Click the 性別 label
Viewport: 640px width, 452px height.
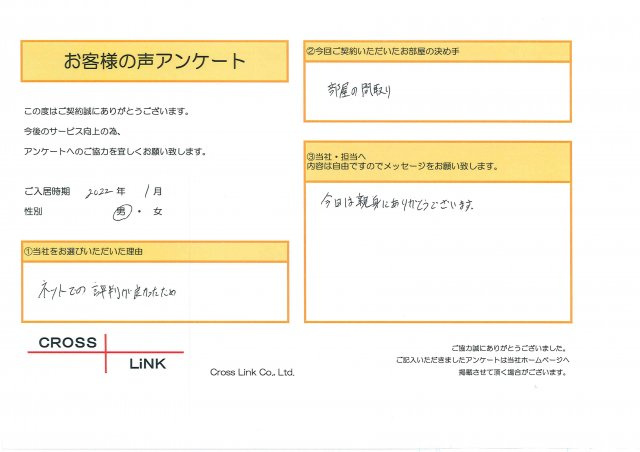pos(33,212)
